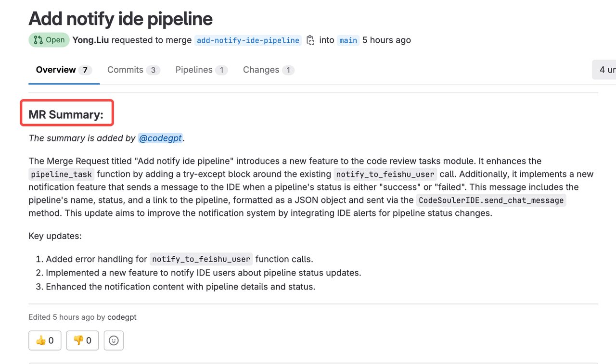Image resolution: width=616 pixels, height=364 pixels.
Task: Click the "Edited 5 hours ago" timestamp
Action: (61, 317)
